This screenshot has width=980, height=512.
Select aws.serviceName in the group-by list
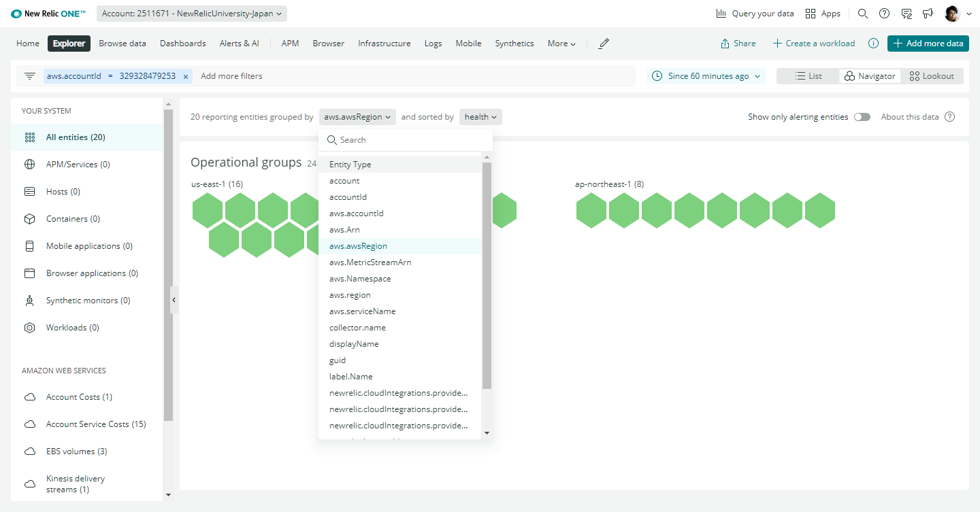(400, 311)
